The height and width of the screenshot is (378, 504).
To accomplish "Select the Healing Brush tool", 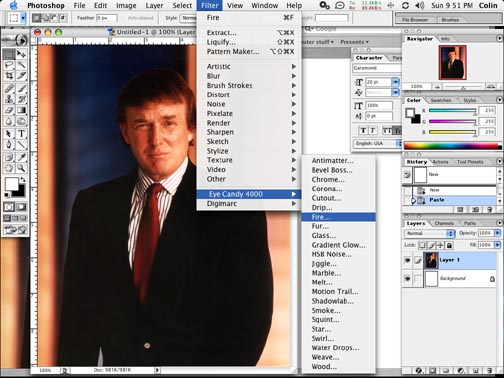I will point(9,89).
